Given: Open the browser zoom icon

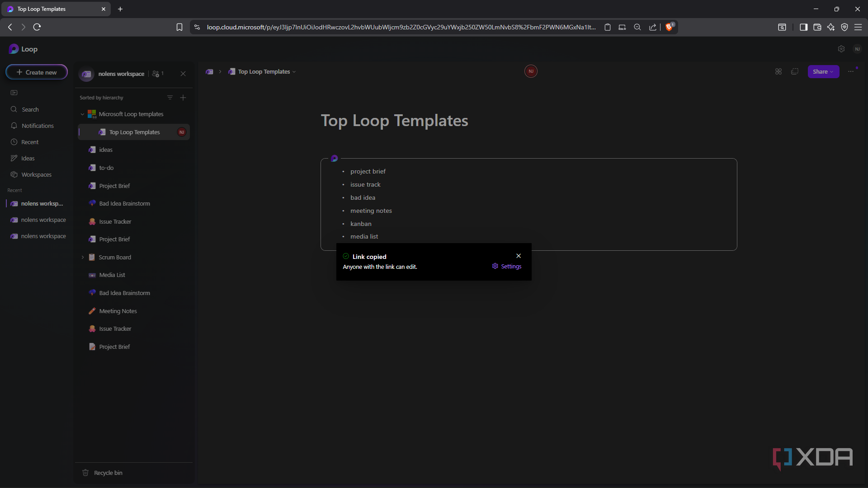Looking at the screenshot, I should click(x=637, y=27).
